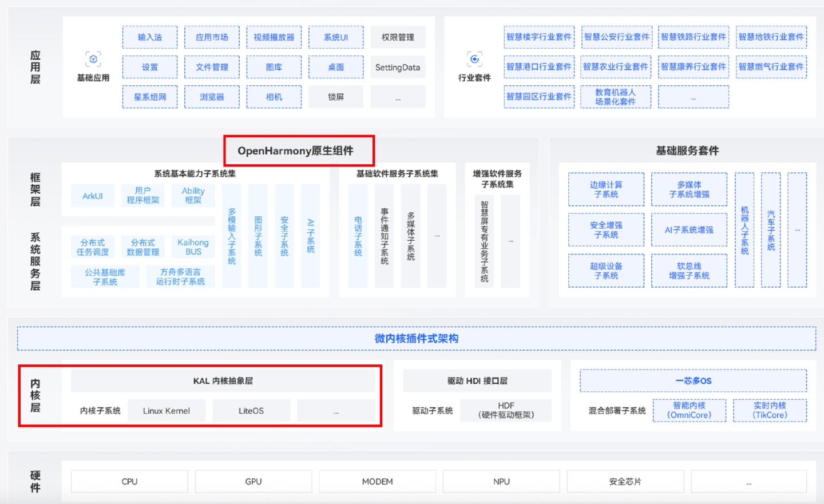Click the 智慧燃气行业套件 box
Image resolution: width=824 pixels, height=504 pixels.
[x=771, y=66]
